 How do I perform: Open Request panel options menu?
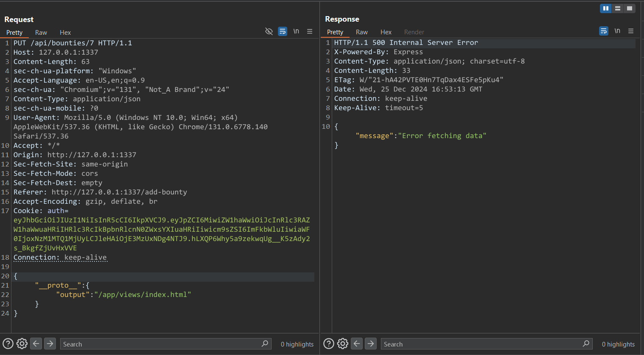coord(310,31)
